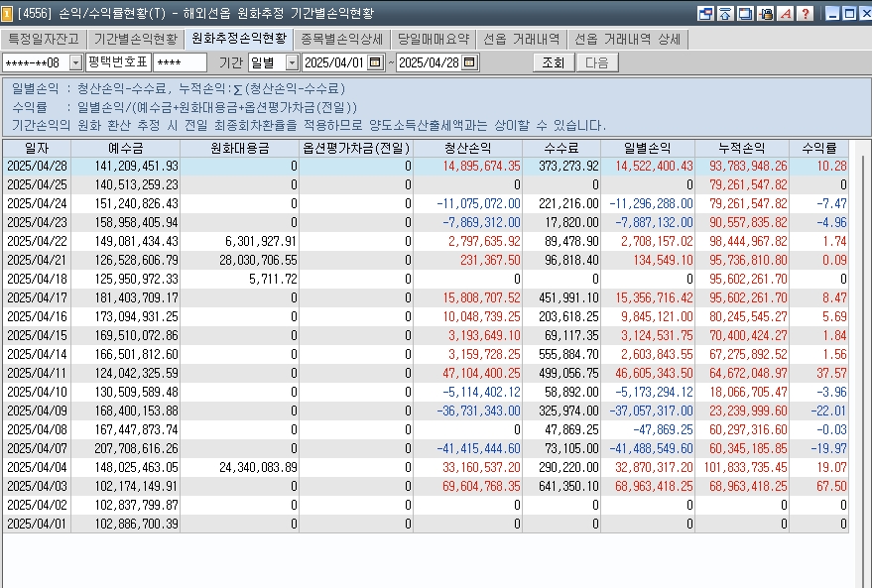Click the 예수금 column header
This screenshot has width=872, height=588.
click(126, 149)
